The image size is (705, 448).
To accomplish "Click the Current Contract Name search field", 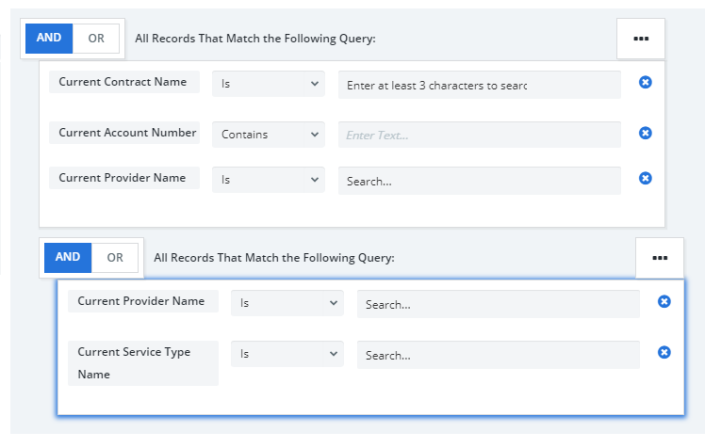I will [479, 85].
